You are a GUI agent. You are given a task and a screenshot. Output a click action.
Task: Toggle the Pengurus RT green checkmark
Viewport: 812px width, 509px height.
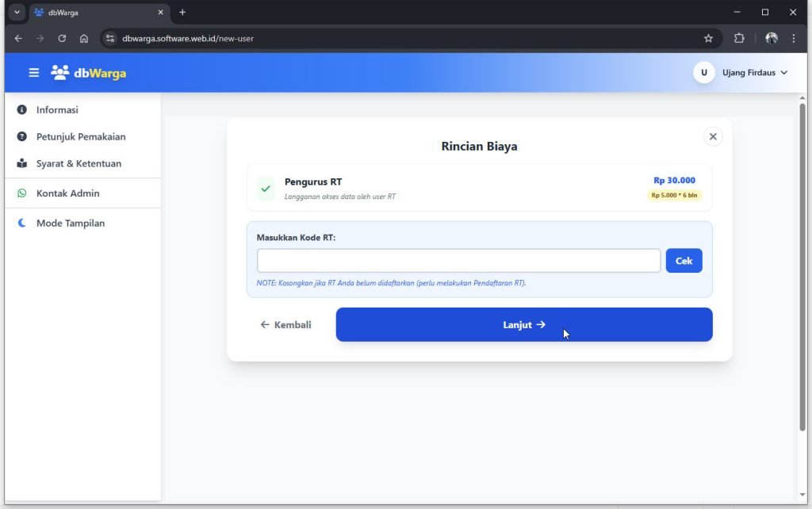pyautogui.click(x=266, y=189)
